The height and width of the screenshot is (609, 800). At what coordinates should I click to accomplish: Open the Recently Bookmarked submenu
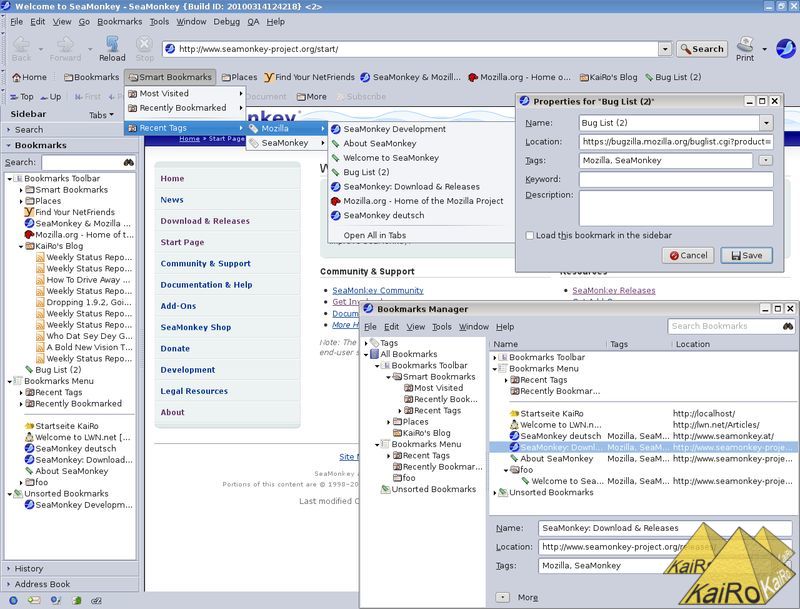tap(185, 108)
